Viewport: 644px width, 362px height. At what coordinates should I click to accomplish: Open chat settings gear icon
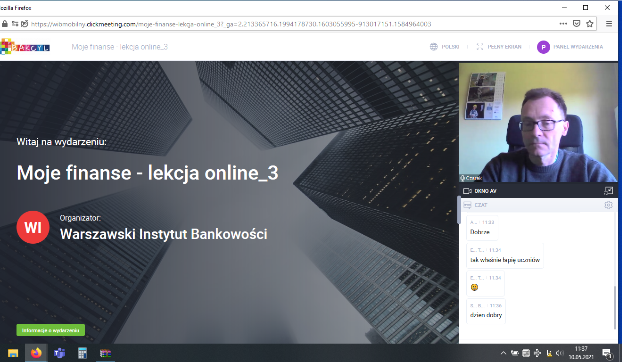[609, 205]
